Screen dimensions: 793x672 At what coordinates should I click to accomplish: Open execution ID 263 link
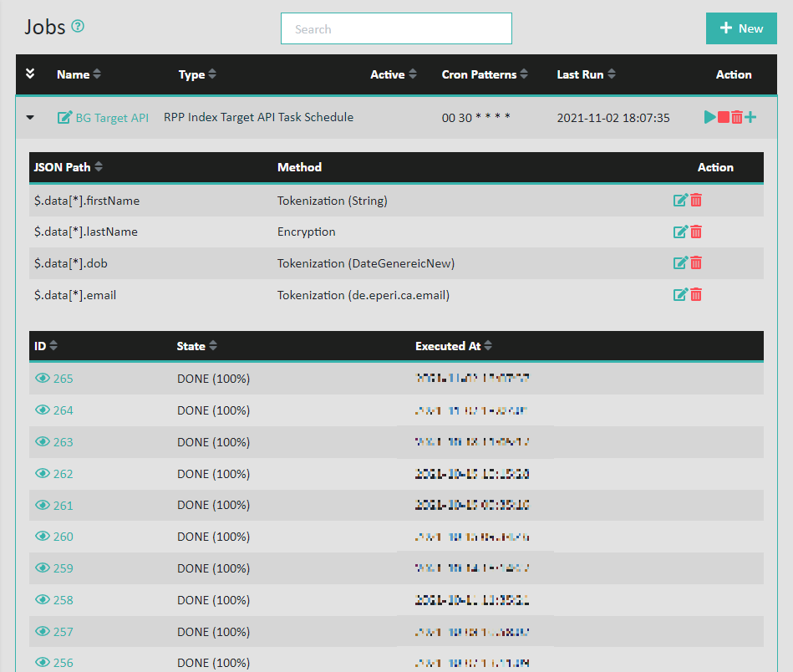coord(64,442)
